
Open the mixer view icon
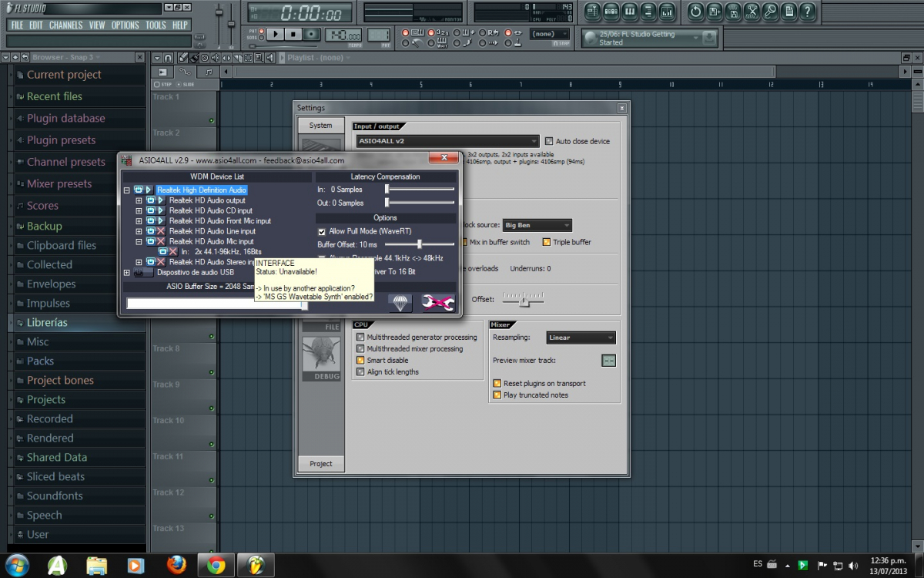666,12
